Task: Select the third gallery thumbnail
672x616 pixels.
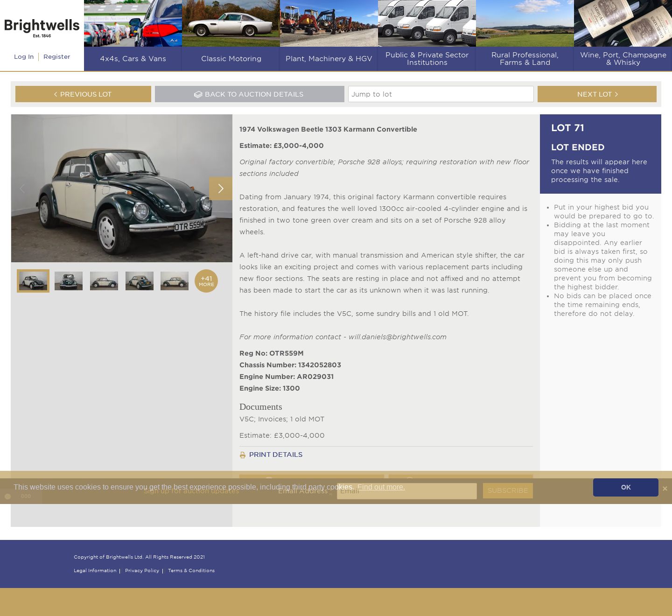Action: (104, 281)
